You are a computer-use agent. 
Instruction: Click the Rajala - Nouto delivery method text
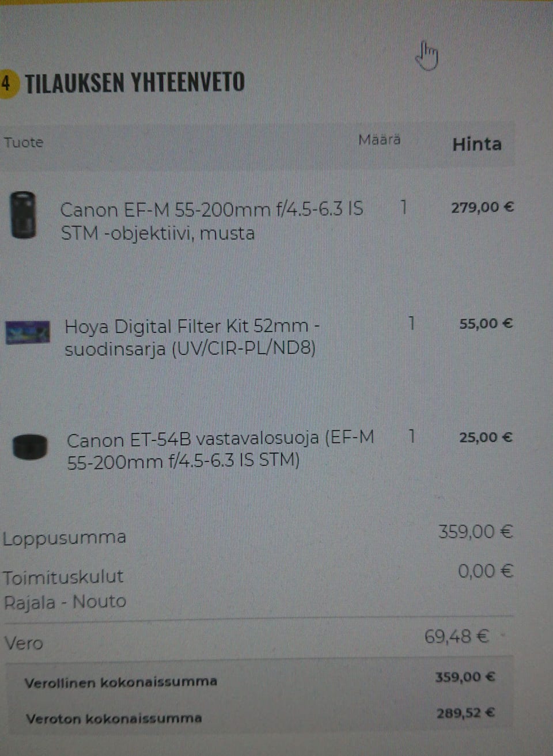(65, 602)
